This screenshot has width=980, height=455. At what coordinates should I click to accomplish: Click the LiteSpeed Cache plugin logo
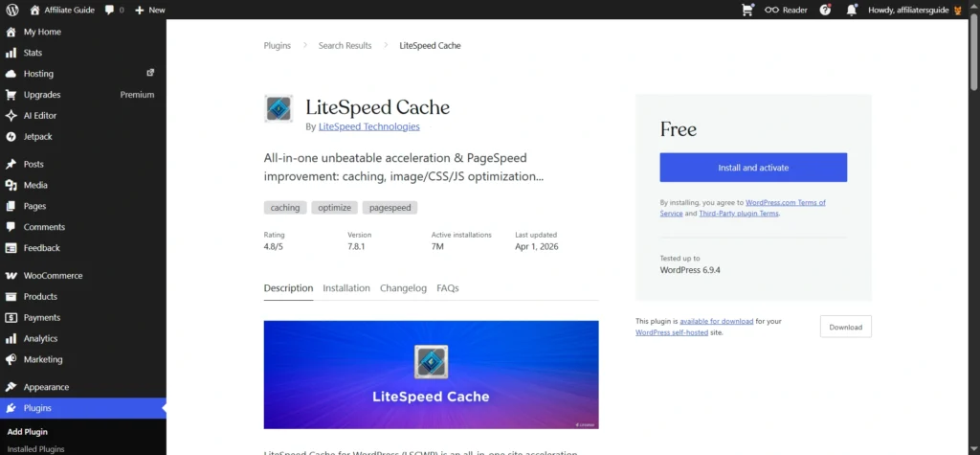(x=278, y=108)
